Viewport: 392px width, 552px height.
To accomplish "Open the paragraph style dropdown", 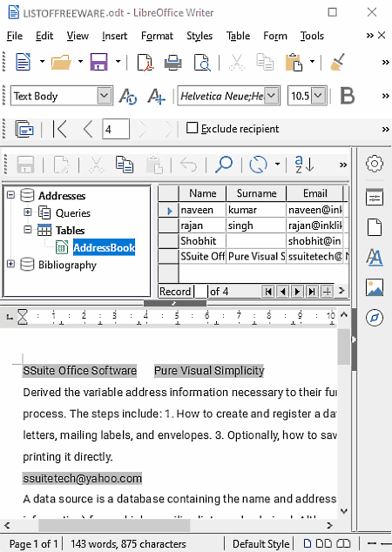I will 105,96.
